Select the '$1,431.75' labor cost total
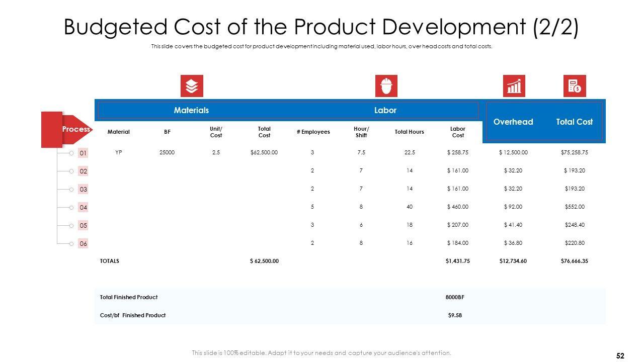The image size is (644, 362). point(458,261)
